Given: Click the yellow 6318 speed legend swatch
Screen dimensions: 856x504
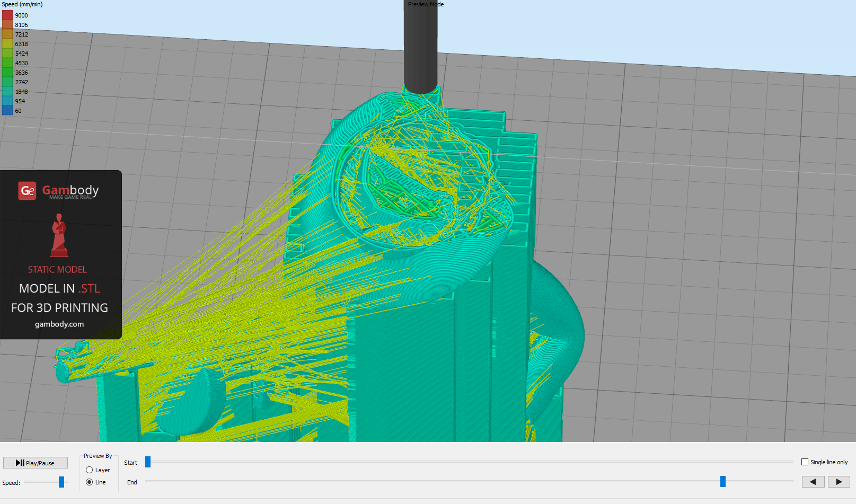Looking at the screenshot, I should point(7,44).
